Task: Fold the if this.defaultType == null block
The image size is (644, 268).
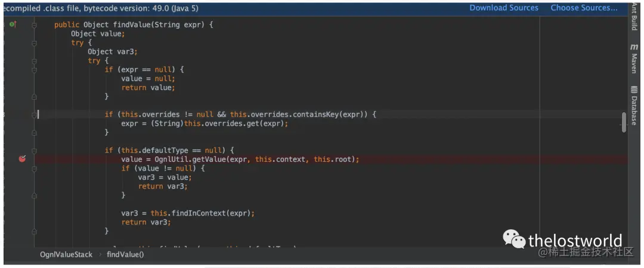Action: [x=35, y=150]
